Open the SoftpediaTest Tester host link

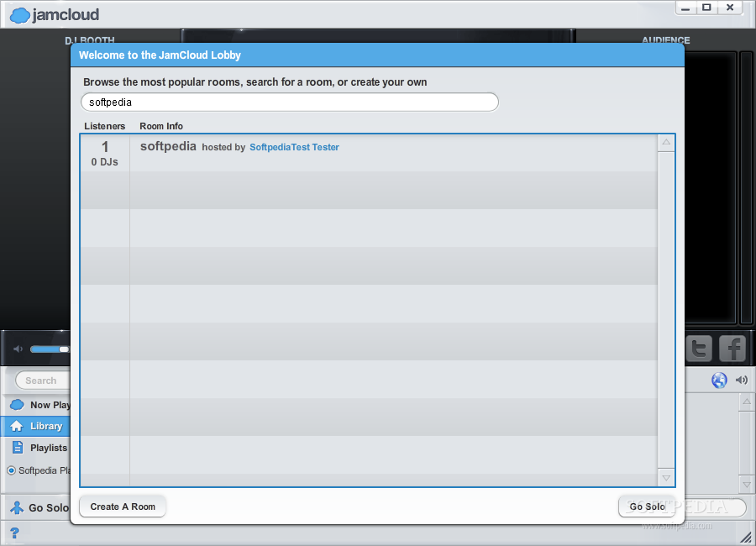pyautogui.click(x=294, y=147)
